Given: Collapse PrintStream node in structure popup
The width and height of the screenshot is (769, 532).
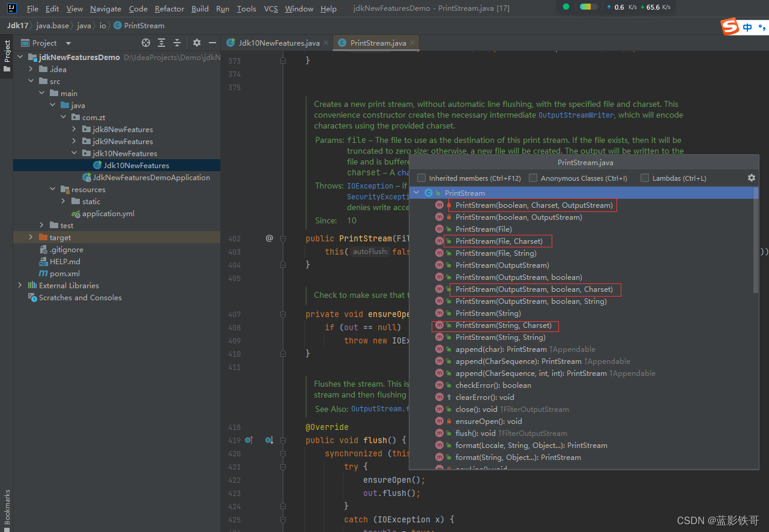Looking at the screenshot, I should pyautogui.click(x=416, y=193).
